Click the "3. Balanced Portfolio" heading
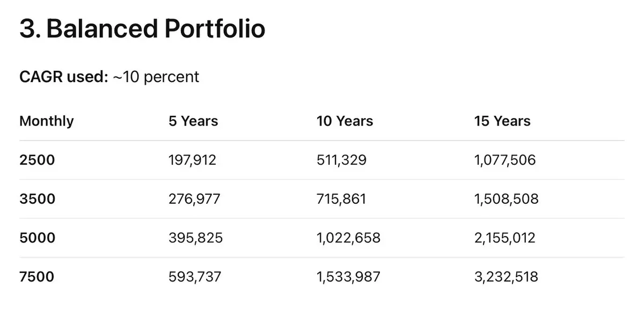 tap(142, 29)
